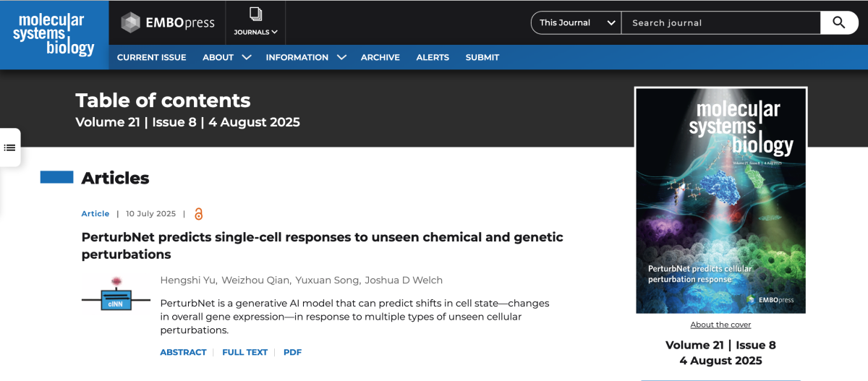Go to the EMBO press logo
Screen dimensions: 868x381
pyautogui.click(x=168, y=22)
